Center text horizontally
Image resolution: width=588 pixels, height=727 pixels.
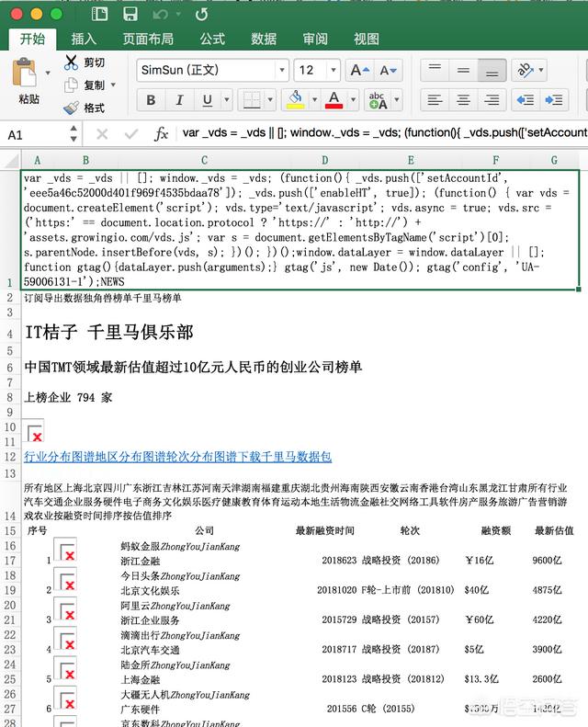pos(463,99)
